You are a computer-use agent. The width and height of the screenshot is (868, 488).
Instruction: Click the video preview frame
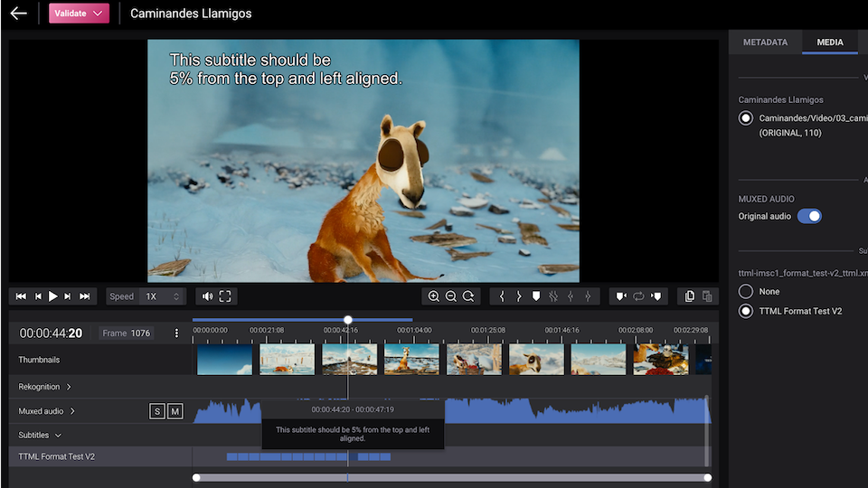363,161
